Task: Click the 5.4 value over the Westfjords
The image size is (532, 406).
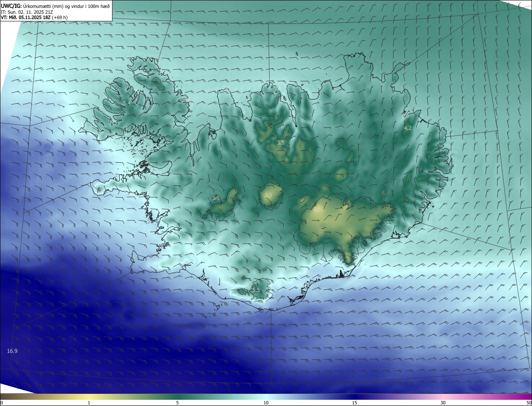Action: [127, 103]
